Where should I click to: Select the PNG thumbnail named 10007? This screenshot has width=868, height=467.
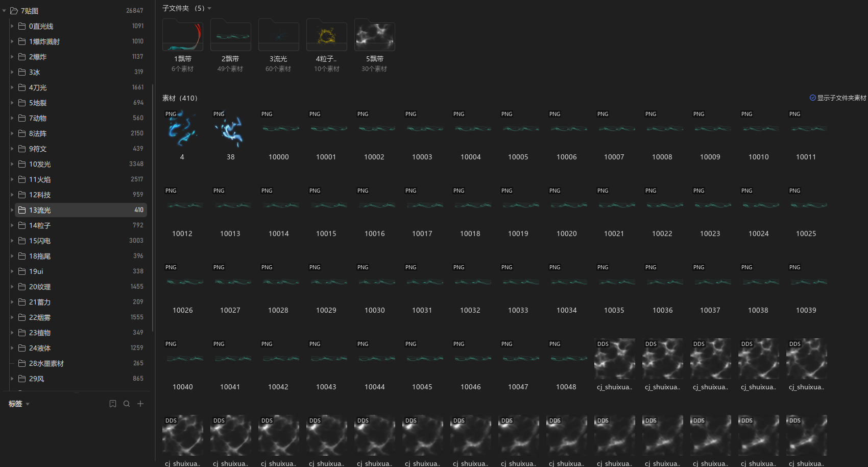pyautogui.click(x=614, y=130)
